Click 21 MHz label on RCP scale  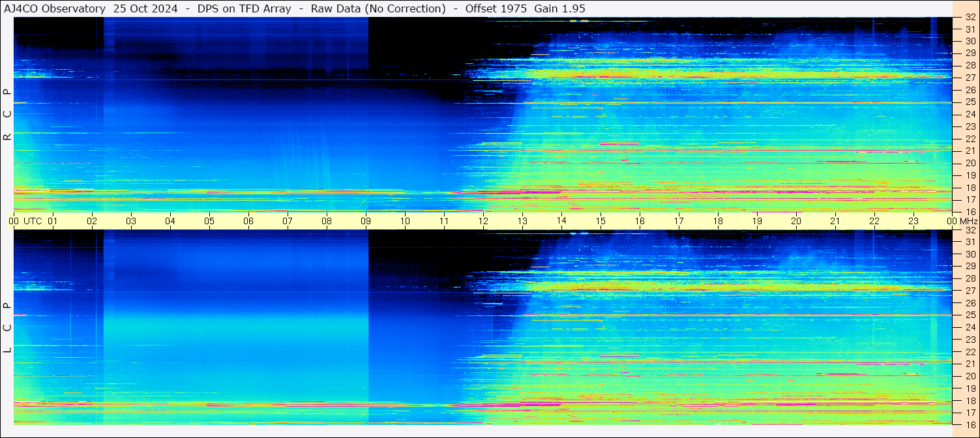click(x=970, y=151)
